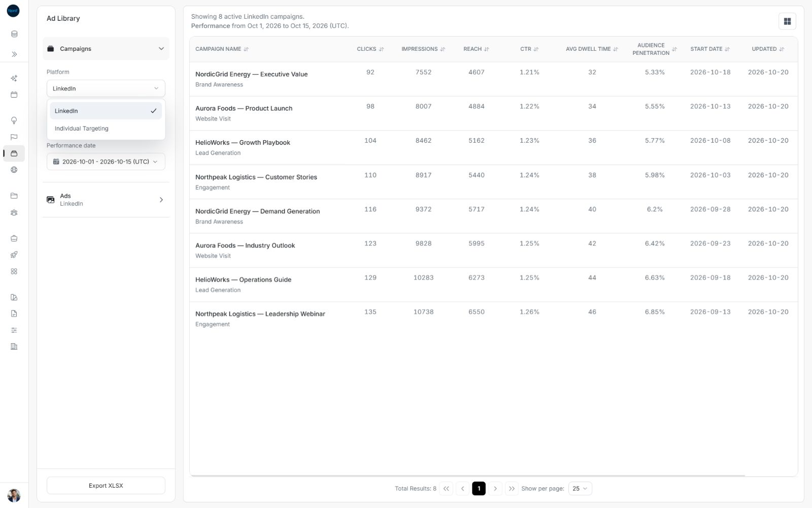812x508 pixels.
Task: Collapse the Campaigns section
Action: [x=106, y=49]
